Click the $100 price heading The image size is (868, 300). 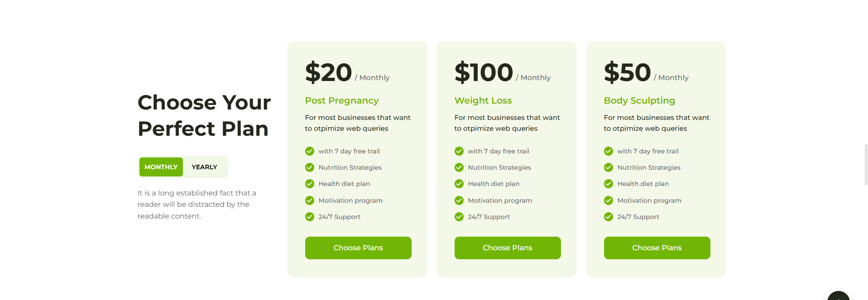point(484,72)
